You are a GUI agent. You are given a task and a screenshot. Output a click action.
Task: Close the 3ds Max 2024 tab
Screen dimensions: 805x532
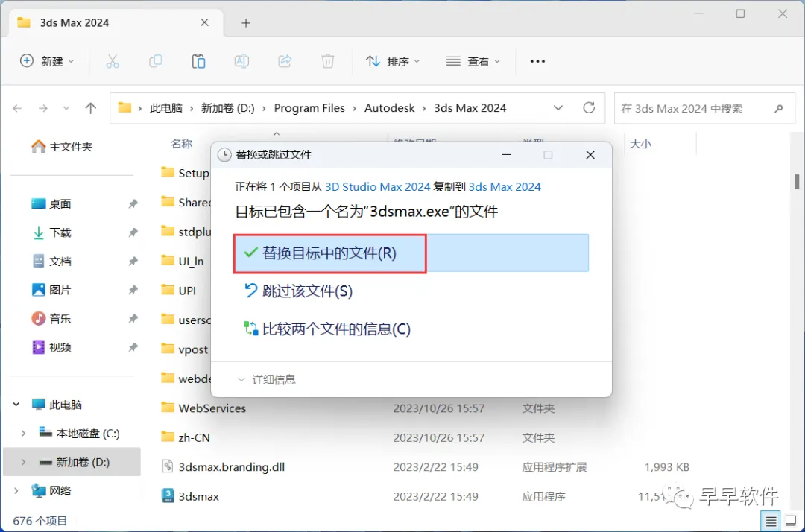point(204,22)
